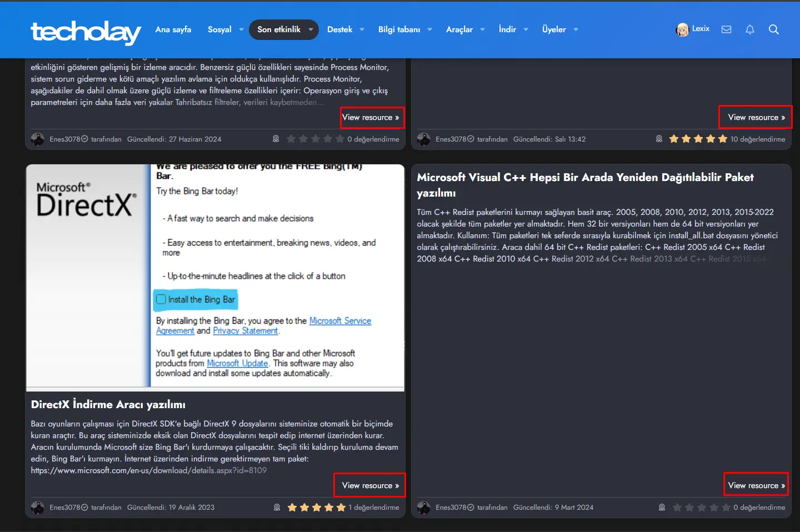Viewport: 800px width, 532px height.
Task: Click the microsoft.com download URL text
Action: (148, 470)
